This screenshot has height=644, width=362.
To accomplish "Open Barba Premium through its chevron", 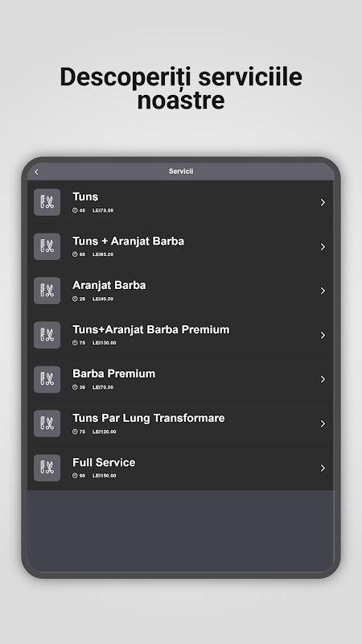I will (323, 379).
